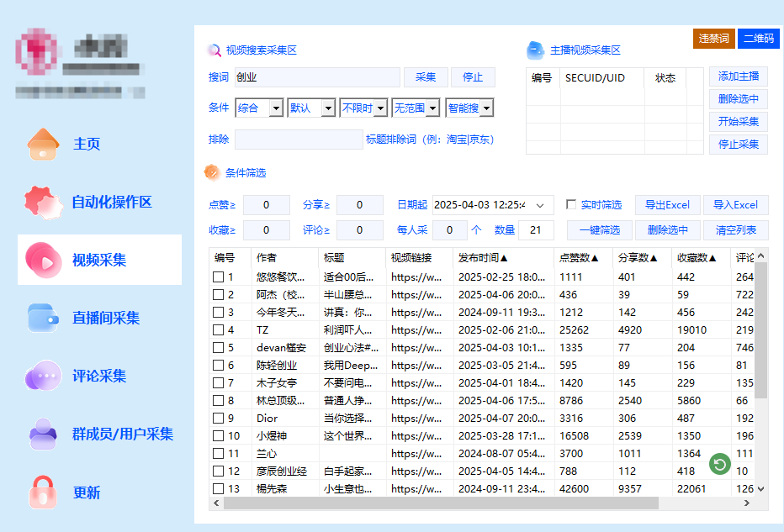This screenshot has height=532, width=784.
Task: Check the checkbox for row 2
Action: point(218,295)
